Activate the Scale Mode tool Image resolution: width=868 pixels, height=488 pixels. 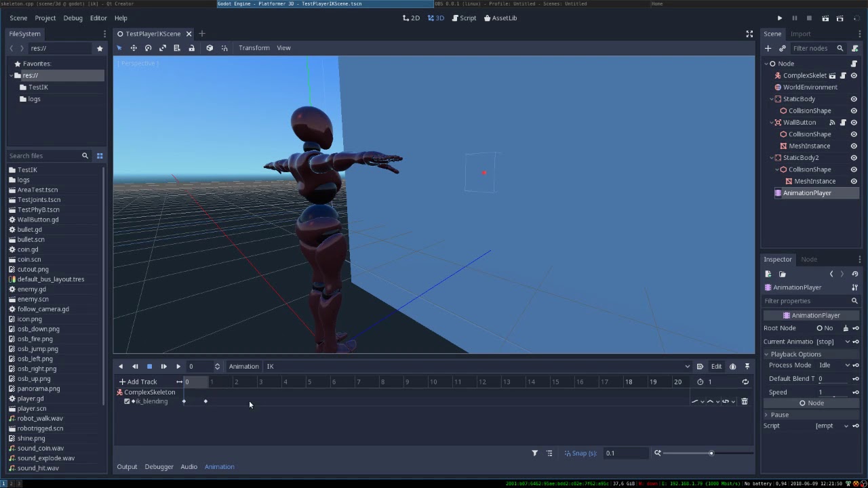[163, 48]
